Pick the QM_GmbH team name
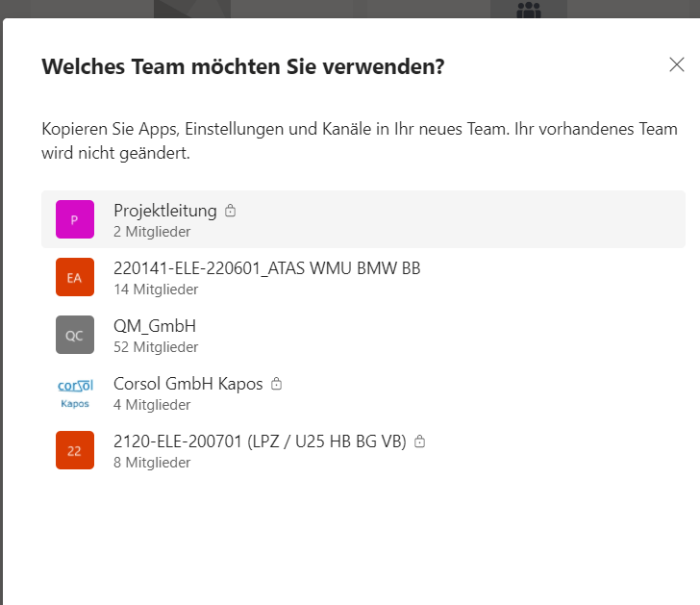 tap(155, 326)
